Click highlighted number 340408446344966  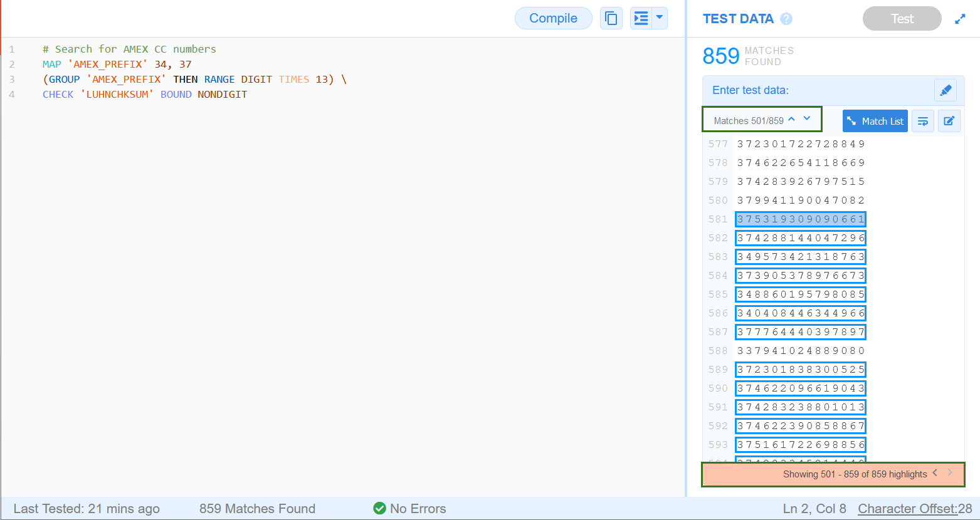[801, 313]
